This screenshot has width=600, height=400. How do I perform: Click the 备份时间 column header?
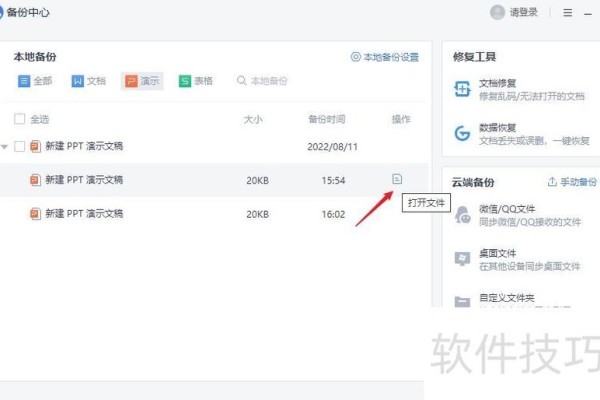327,119
